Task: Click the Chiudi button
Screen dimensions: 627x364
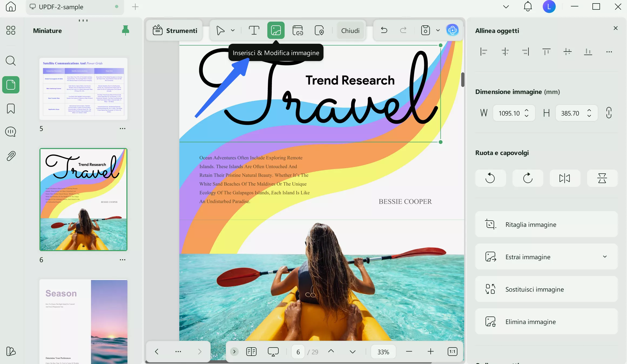Action: (350, 31)
